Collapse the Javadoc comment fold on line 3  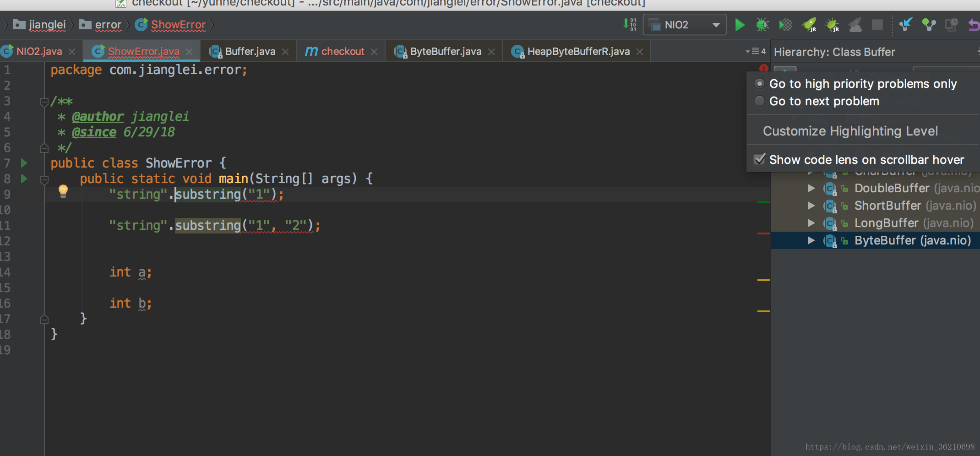pyautogui.click(x=44, y=102)
